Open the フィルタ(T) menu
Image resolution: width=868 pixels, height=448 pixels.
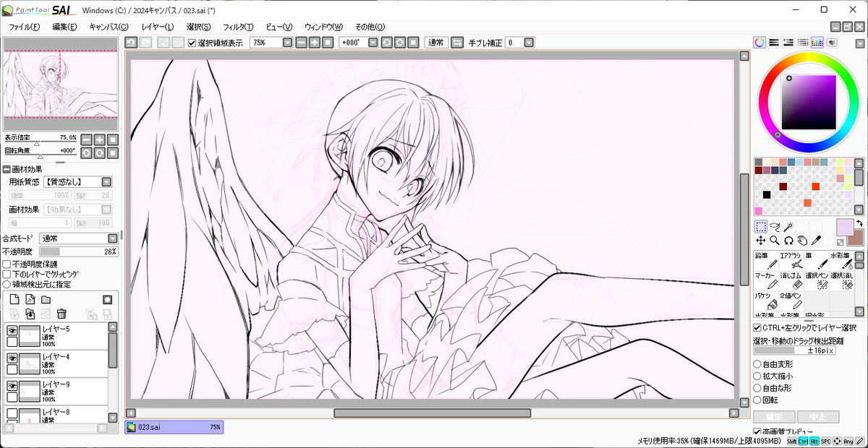point(238,27)
